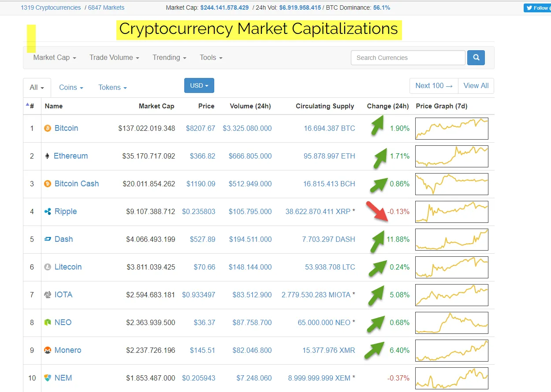551x392 pixels.
Task: Click Monero's volume $82.046.800
Action: pos(252,351)
